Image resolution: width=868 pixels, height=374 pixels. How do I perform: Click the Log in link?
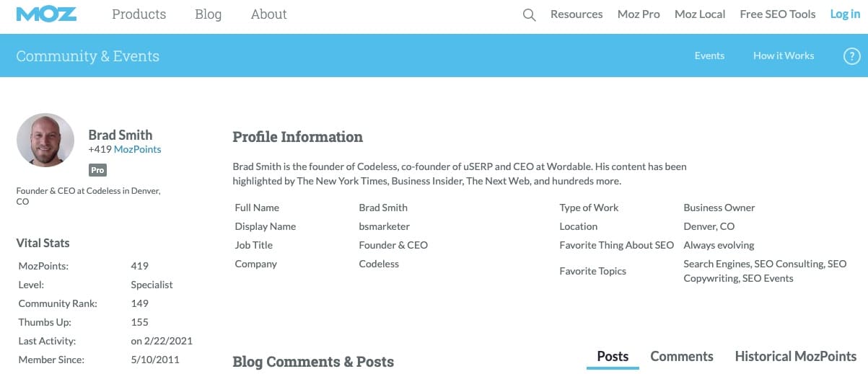click(845, 14)
